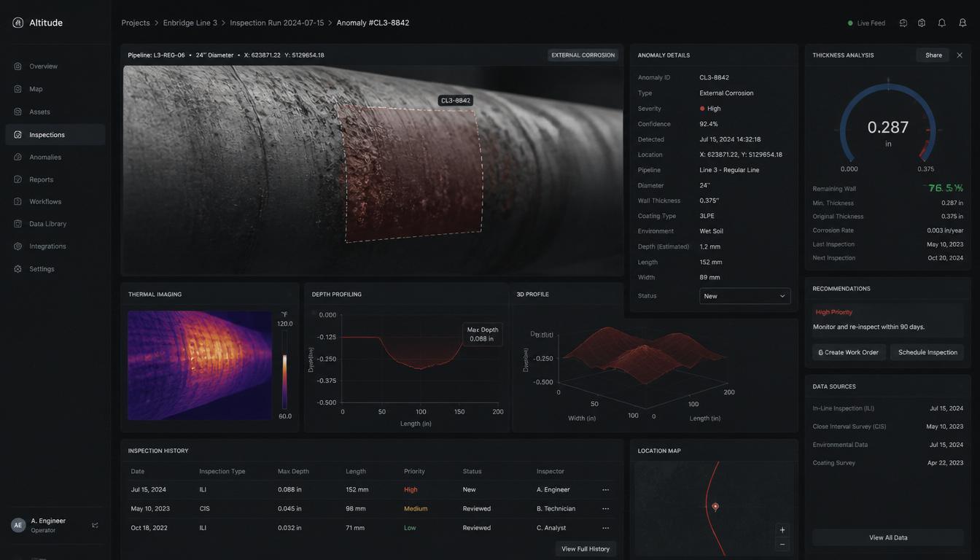
Task: Select the Medium priority cell in history
Action: click(416, 509)
